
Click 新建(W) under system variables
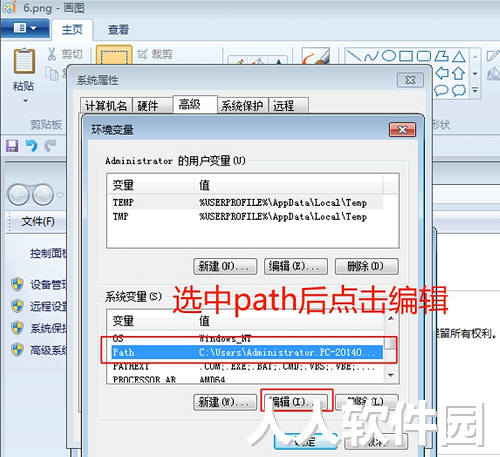[x=225, y=402]
